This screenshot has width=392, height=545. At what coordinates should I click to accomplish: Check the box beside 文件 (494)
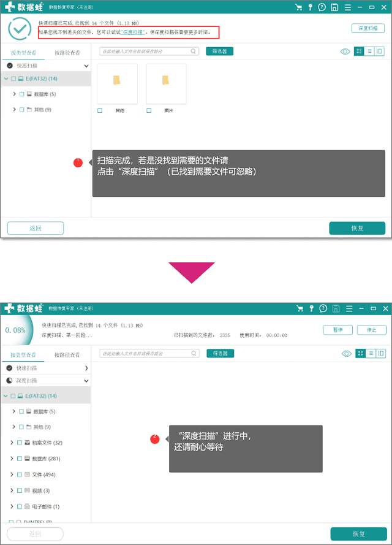pyautogui.click(x=20, y=474)
